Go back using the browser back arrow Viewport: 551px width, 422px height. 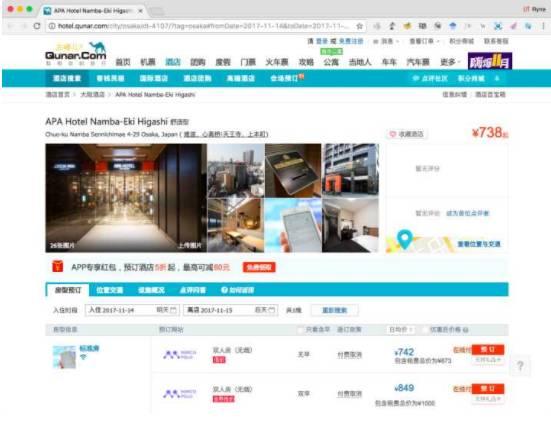(x=10, y=26)
